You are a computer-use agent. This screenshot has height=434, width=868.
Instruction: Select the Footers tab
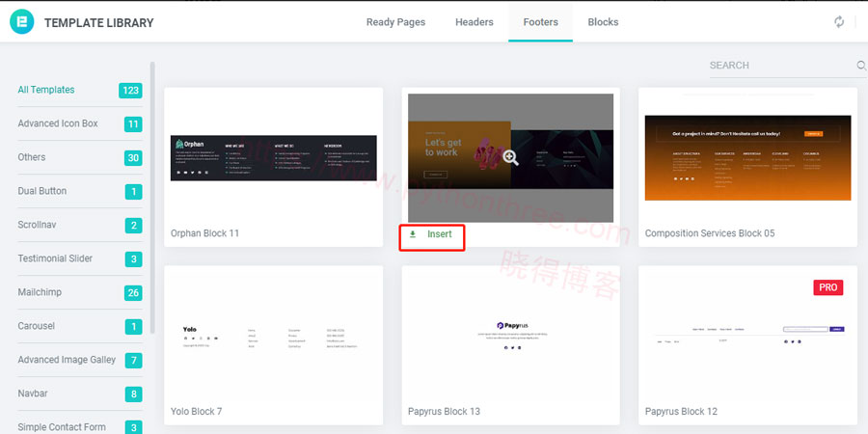pyautogui.click(x=540, y=22)
